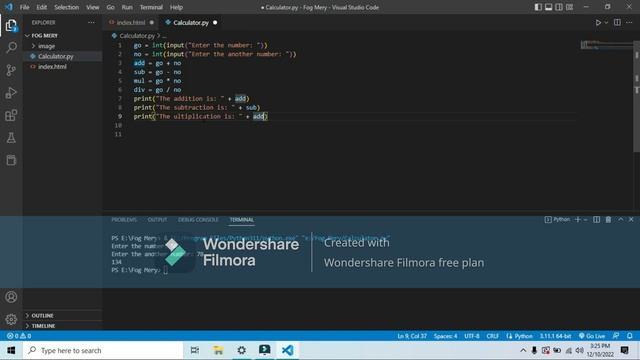The width and height of the screenshot is (640, 360).
Task: Open Accounts icon in activity bar
Action: pos(11,297)
